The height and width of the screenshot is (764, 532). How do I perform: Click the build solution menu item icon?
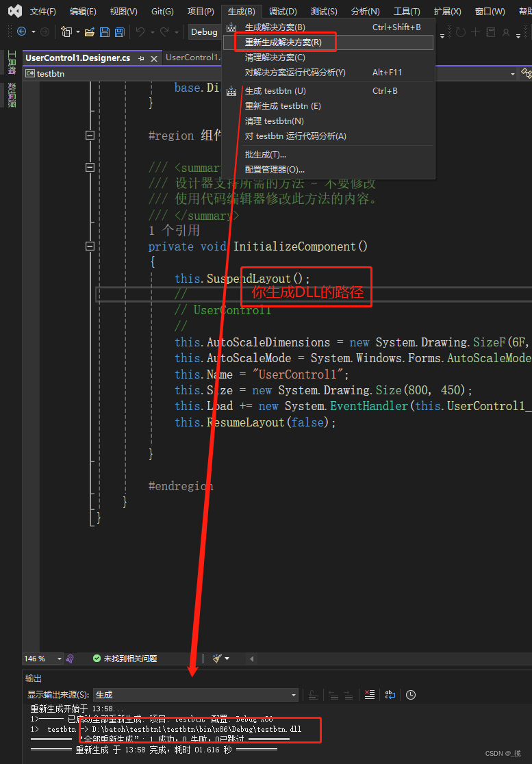coord(231,27)
